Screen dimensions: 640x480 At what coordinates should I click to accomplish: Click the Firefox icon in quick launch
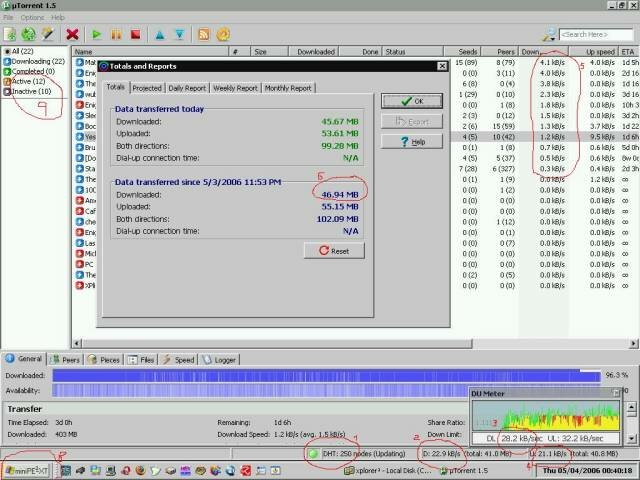click(140, 471)
